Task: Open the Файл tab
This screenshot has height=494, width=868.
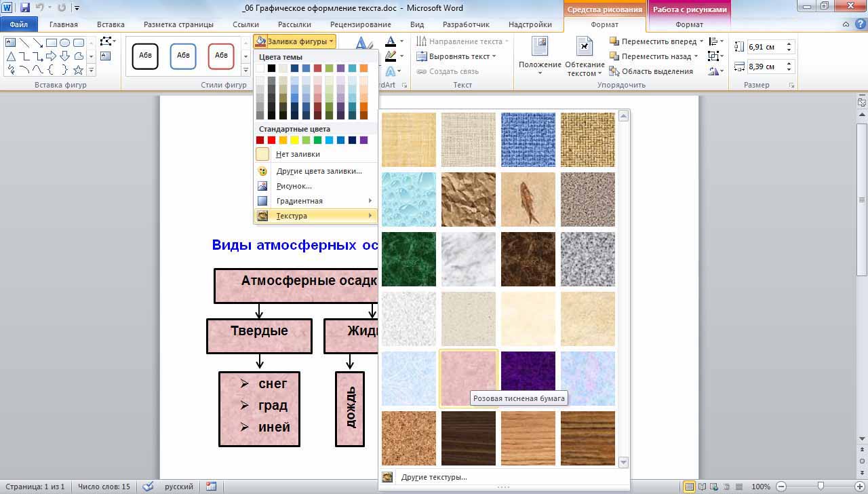Action: click(x=18, y=24)
